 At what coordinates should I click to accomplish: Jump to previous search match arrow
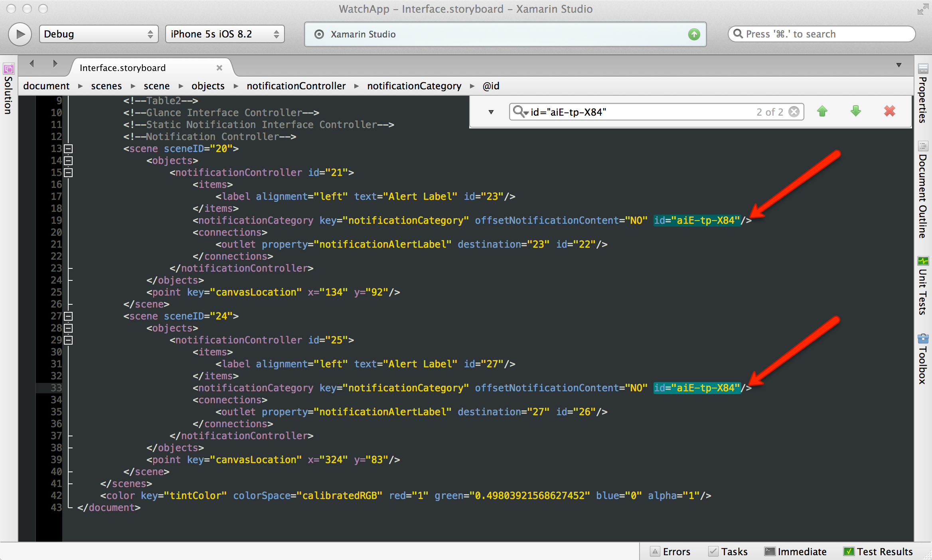point(822,112)
